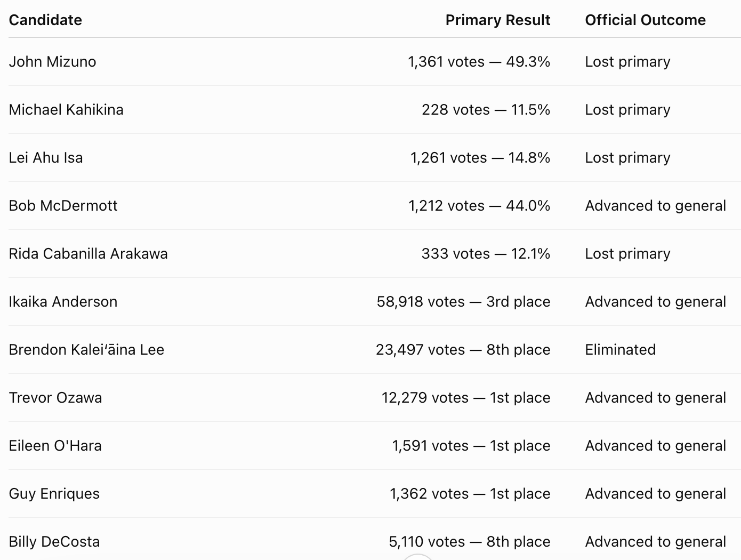Click the Lei Ahu Isa row name
Viewport: 741px width, 560px height.
point(46,158)
